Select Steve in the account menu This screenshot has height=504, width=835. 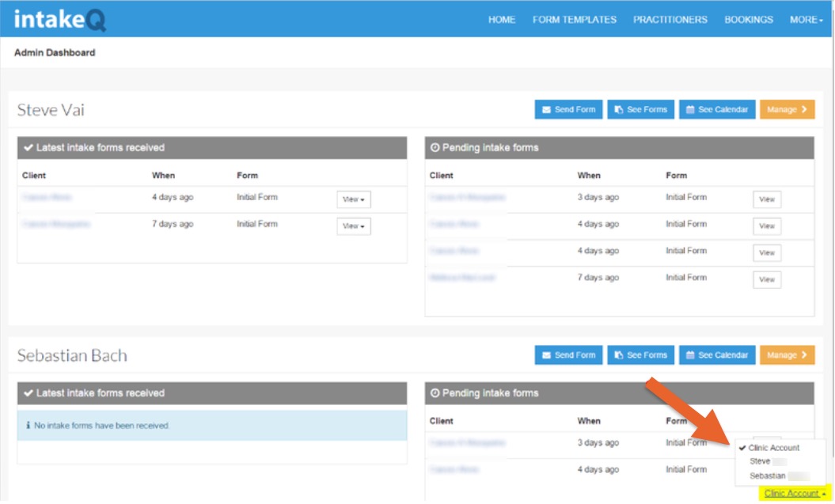[x=759, y=461]
